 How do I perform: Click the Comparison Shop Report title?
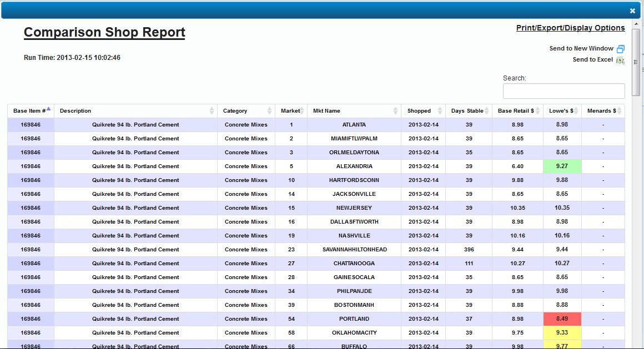pyautogui.click(x=104, y=32)
